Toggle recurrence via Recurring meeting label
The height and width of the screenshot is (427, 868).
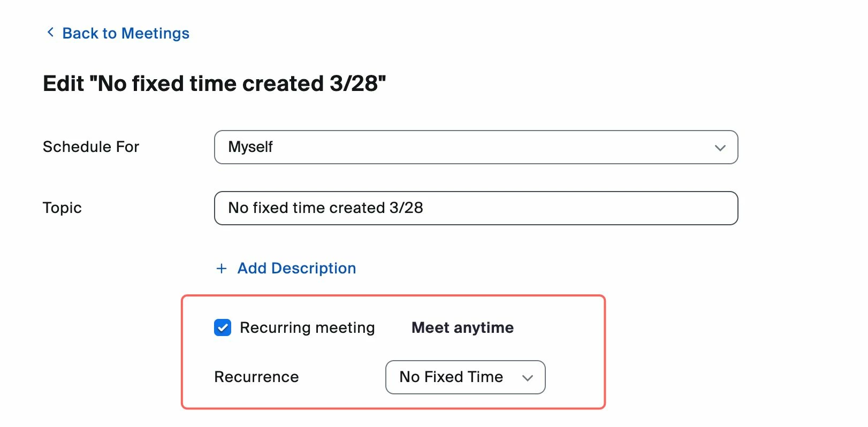(x=307, y=327)
